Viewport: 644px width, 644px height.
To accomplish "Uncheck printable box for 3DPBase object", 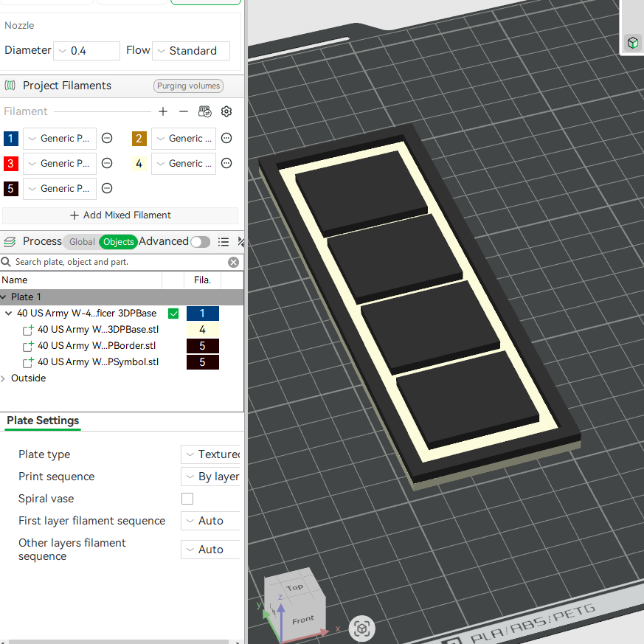I will 173,314.
